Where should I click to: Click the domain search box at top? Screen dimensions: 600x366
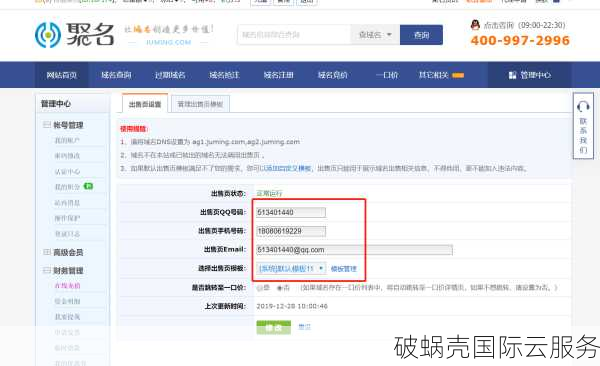tap(294, 35)
